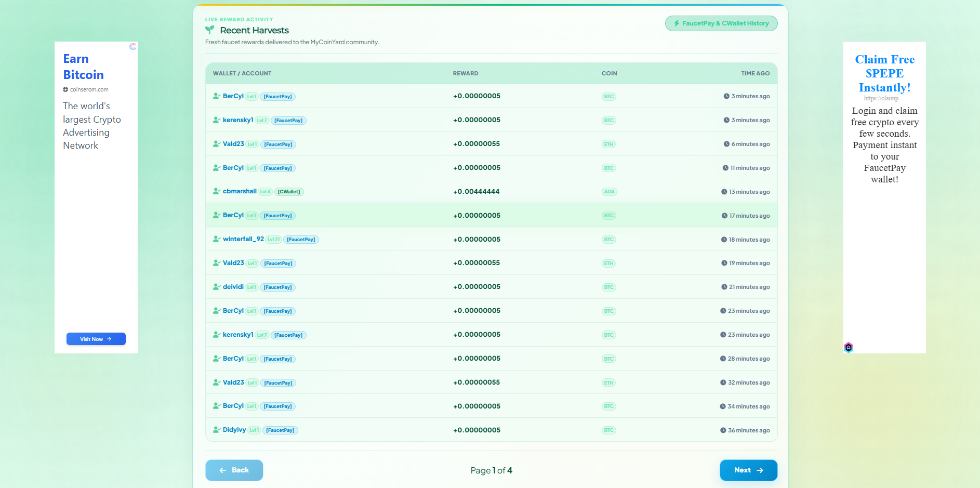Click Claim Free $PEPE Instantly ad title

pyautogui.click(x=884, y=73)
